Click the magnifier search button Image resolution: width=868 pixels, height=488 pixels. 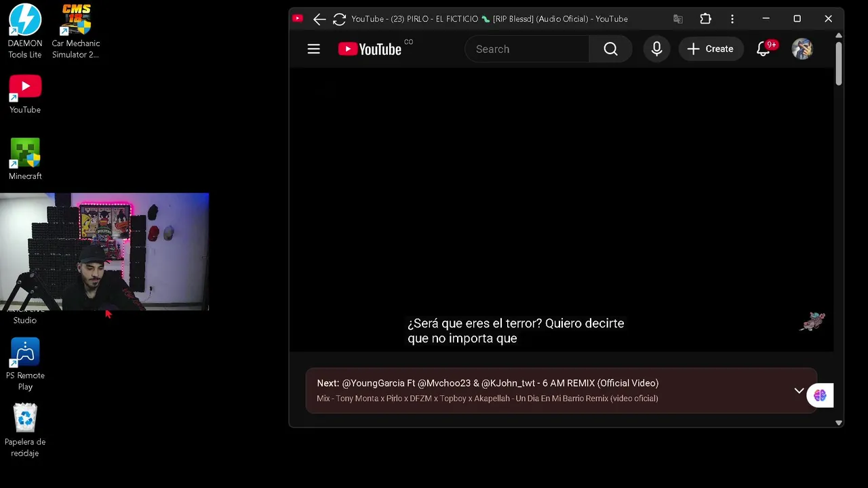coord(610,49)
